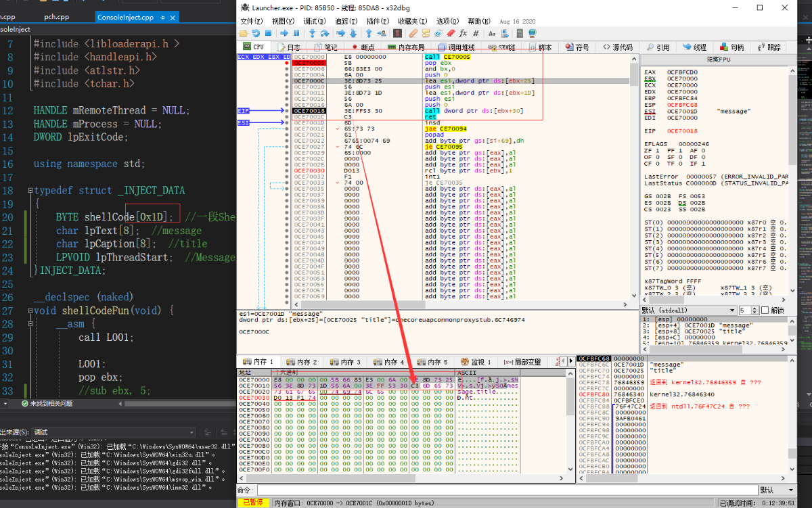
Task: Click the 隐藏FPU button above the registers
Action: 717,60
